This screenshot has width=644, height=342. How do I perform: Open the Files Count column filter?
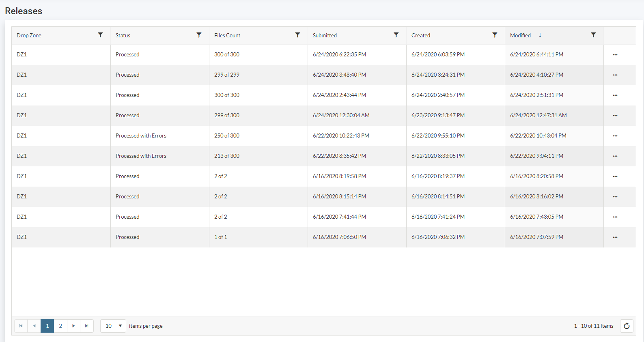pos(297,35)
